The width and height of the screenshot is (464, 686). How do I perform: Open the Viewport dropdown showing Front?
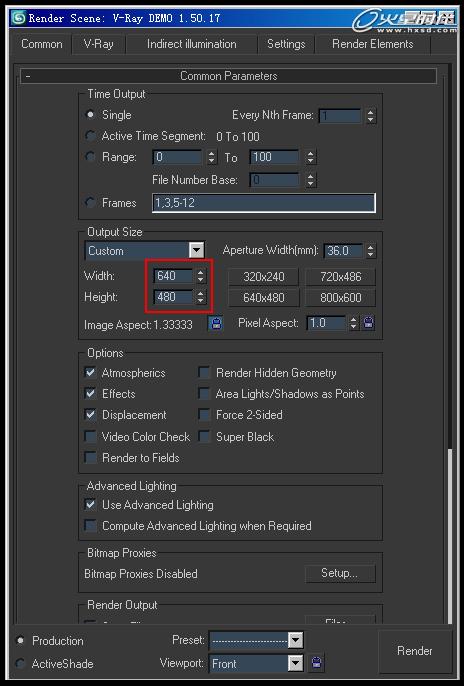point(256,663)
